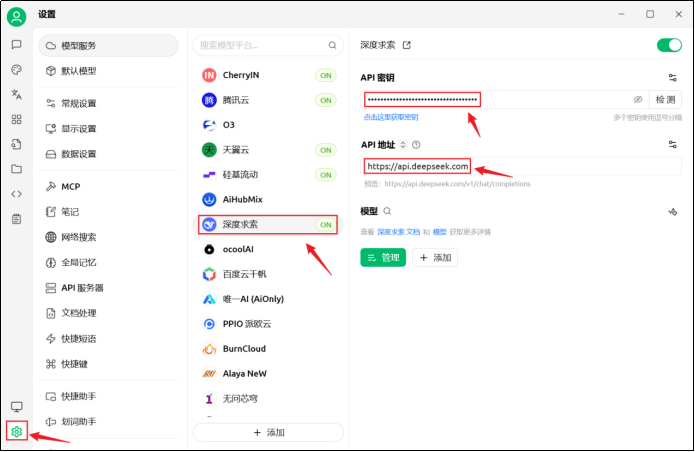
Task: Open 快捷键 settings menu
Action: [x=109, y=364]
